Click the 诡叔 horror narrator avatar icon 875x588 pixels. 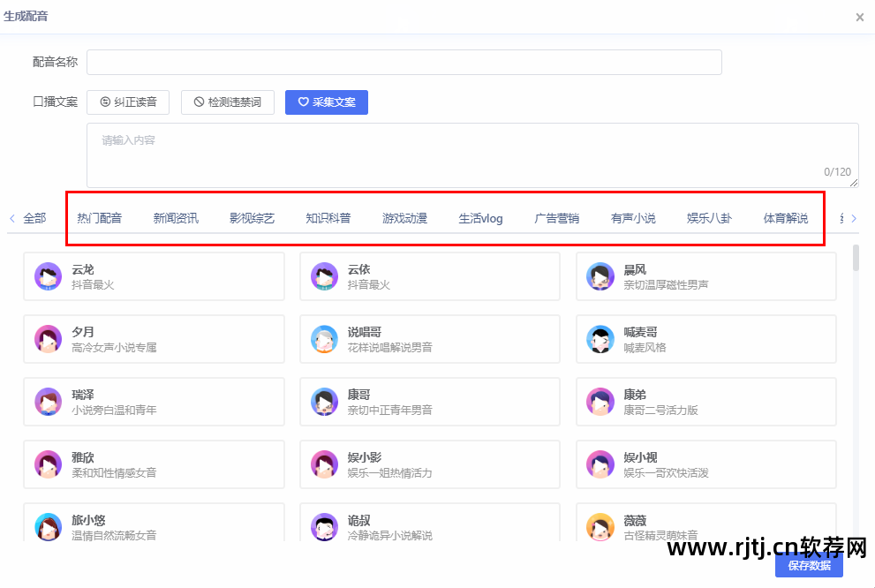pyautogui.click(x=324, y=527)
